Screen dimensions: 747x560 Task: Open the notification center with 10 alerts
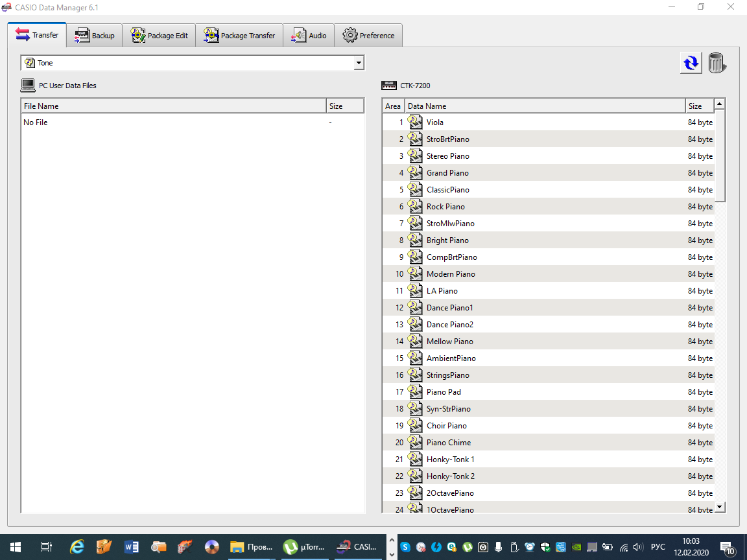pyautogui.click(x=727, y=547)
